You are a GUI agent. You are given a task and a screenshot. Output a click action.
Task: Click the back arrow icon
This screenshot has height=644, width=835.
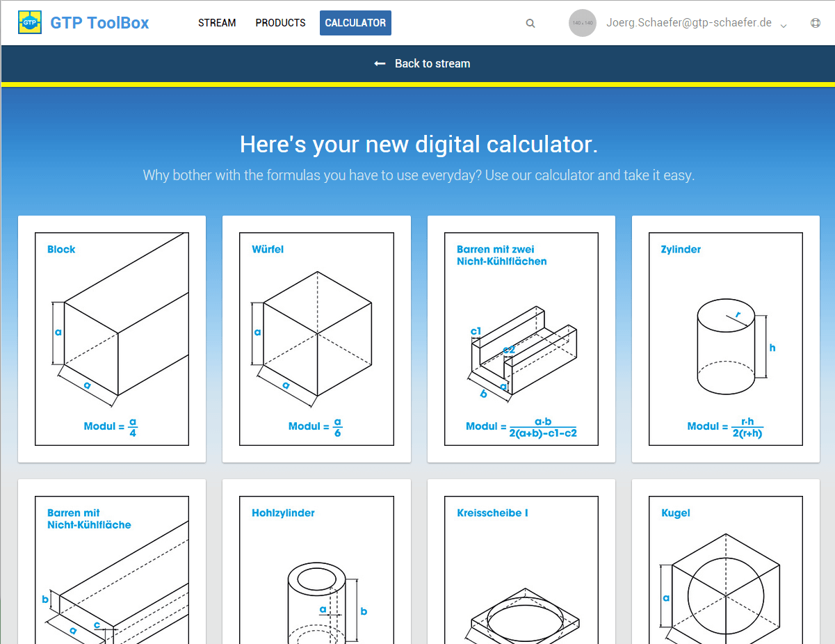click(x=380, y=63)
